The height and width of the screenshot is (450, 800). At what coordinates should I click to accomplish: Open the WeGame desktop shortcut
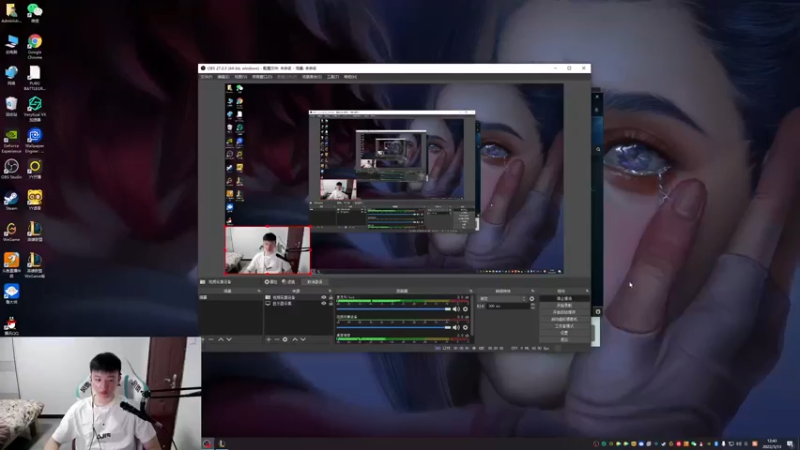[11, 232]
